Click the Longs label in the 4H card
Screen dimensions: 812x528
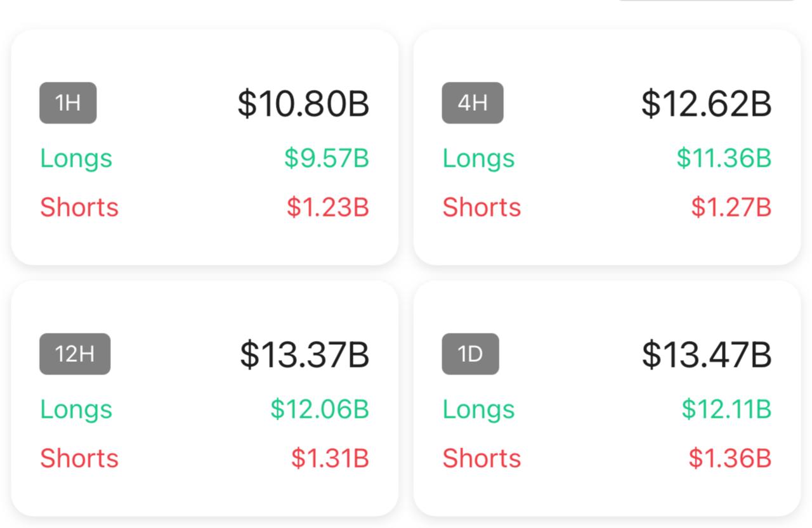(x=478, y=158)
